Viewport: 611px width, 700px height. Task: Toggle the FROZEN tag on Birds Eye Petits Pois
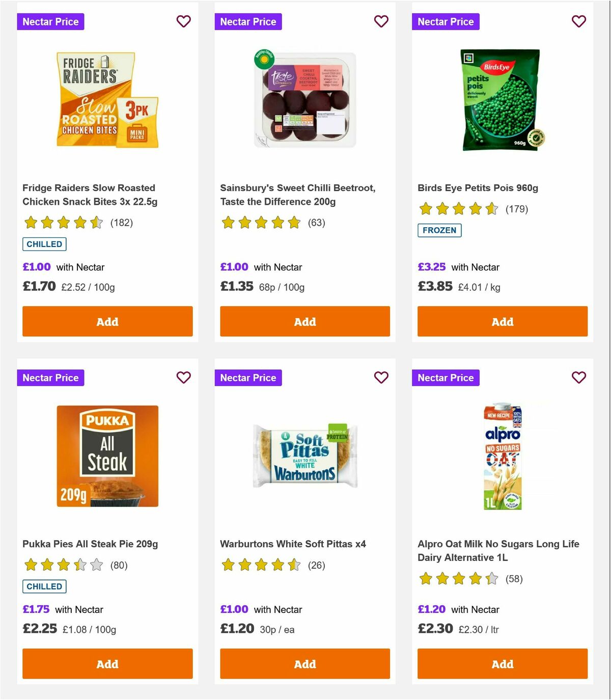tap(440, 230)
